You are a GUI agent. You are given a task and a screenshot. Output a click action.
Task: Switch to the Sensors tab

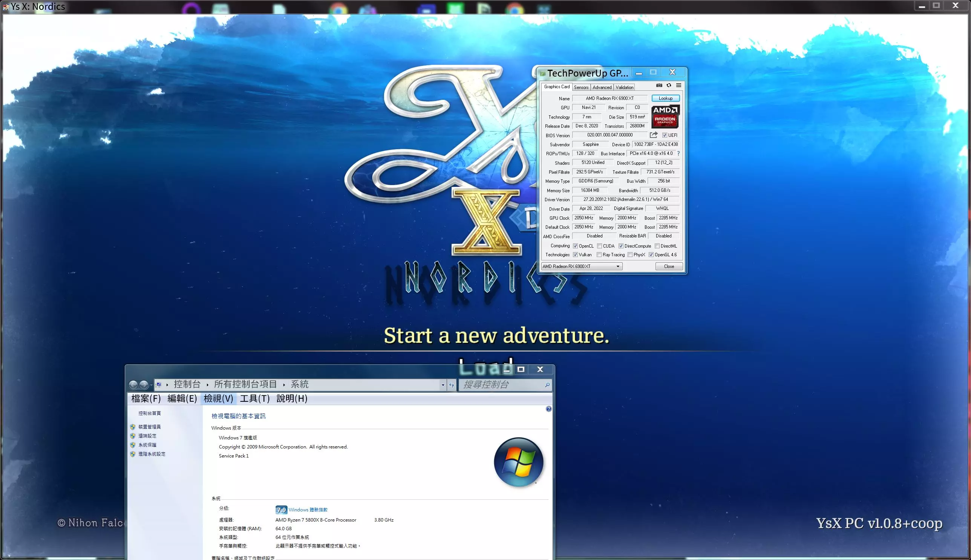pyautogui.click(x=581, y=87)
